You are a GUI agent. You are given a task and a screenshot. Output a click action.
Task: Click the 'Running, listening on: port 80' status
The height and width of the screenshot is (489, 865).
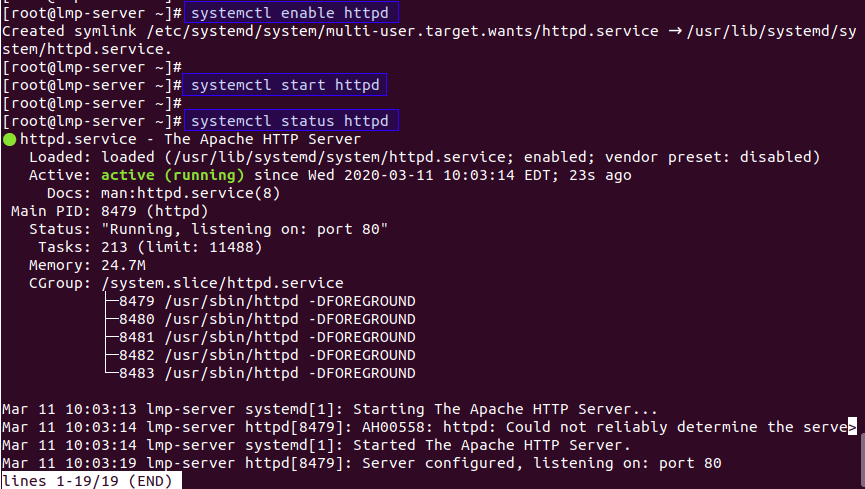(x=244, y=230)
